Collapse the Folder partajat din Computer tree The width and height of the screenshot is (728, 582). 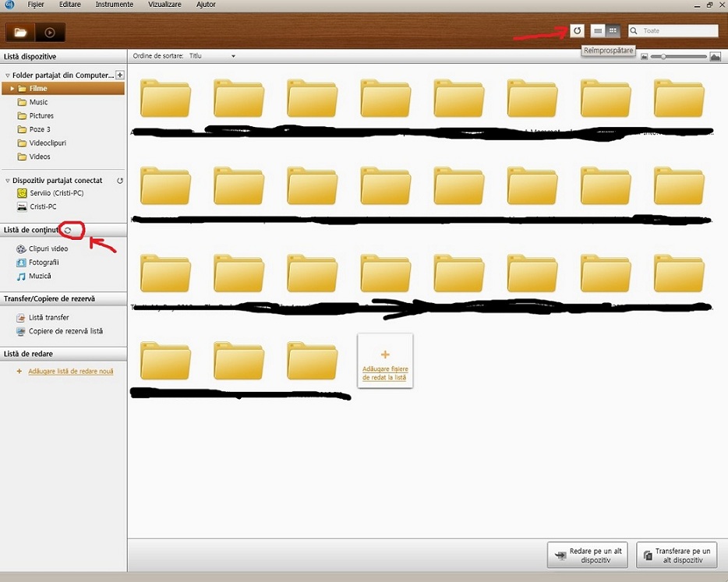coord(7,76)
